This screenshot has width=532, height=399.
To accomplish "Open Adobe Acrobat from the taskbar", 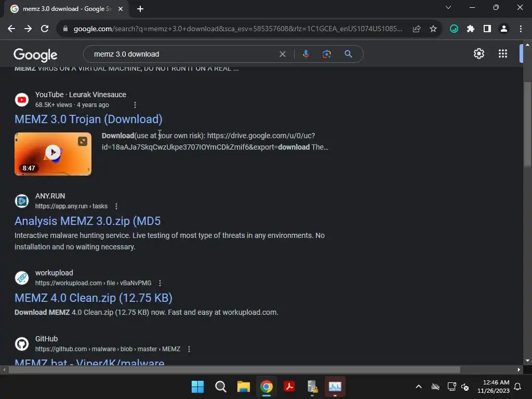I will (x=289, y=387).
